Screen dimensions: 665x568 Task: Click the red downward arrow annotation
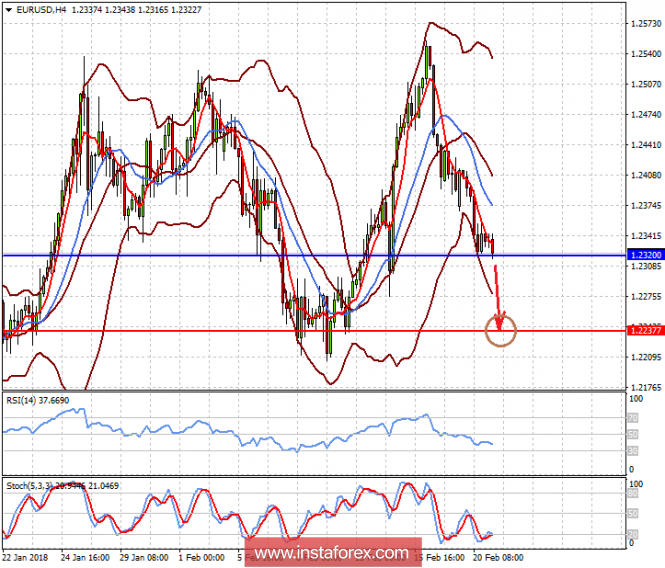point(498,298)
